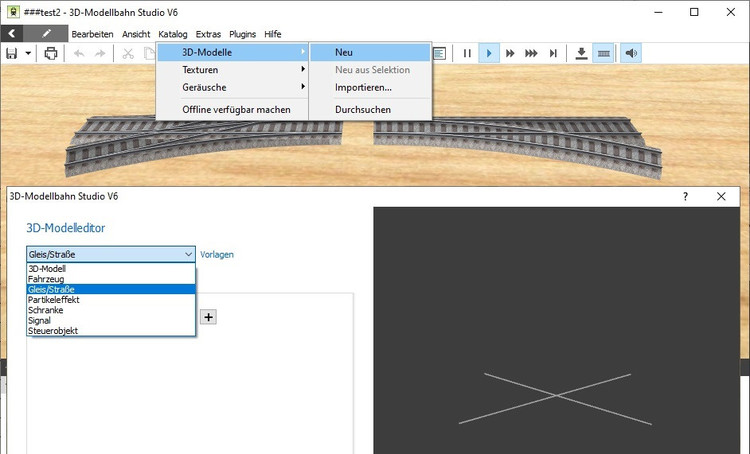
Task: Minimize the main application window
Action: point(658,12)
